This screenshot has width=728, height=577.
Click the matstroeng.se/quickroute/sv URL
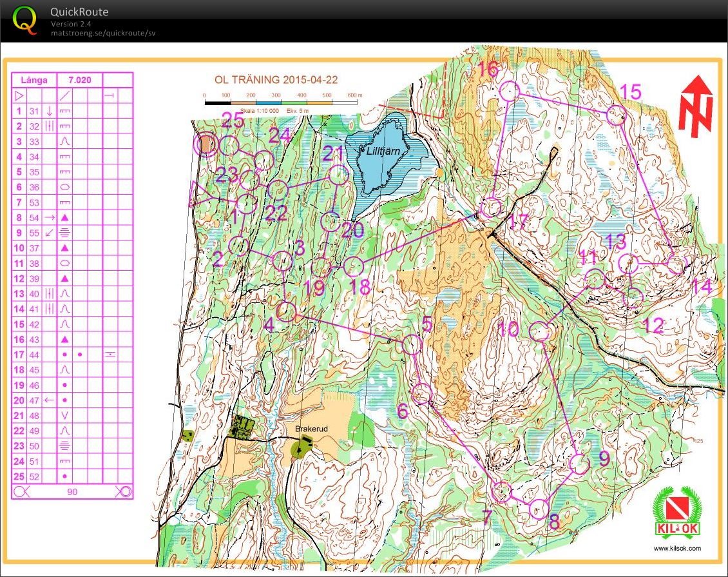click(103, 33)
